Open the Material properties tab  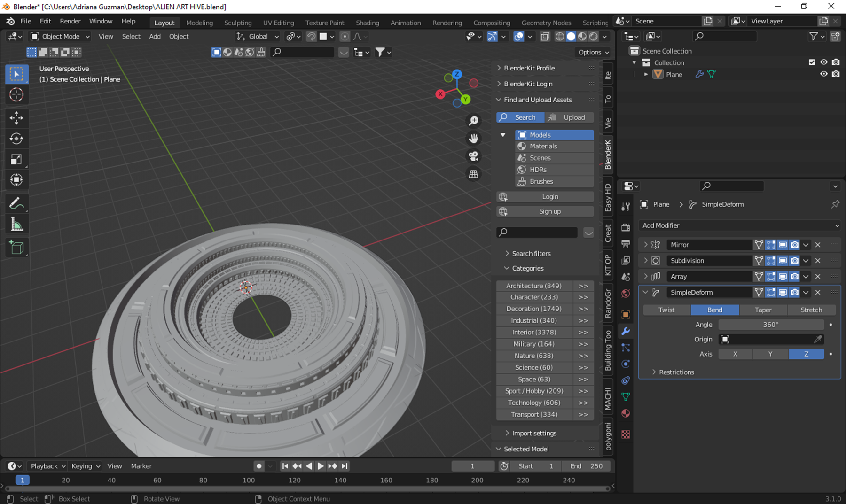[x=626, y=413]
